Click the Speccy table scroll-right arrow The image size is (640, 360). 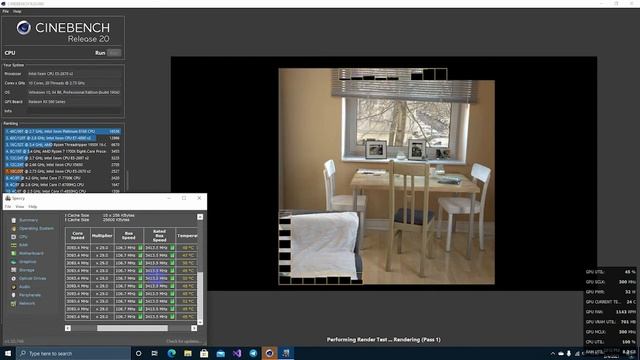(194, 328)
